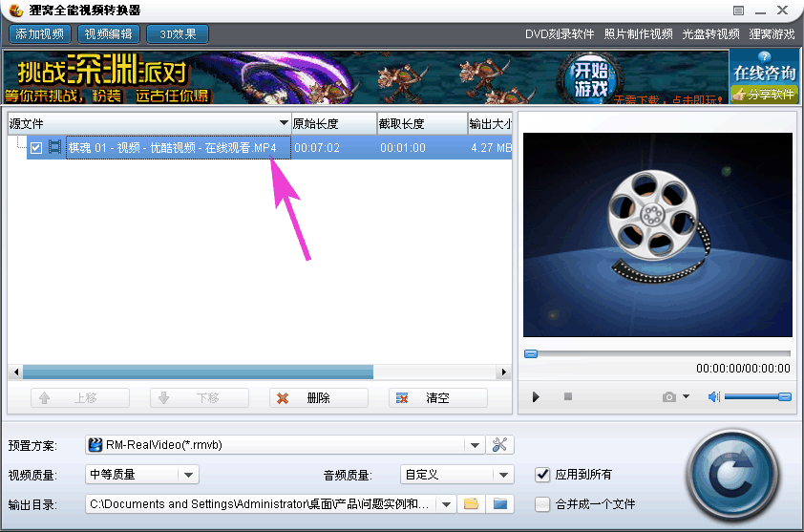Screen dimensions: 804x532
Task: Click the output size 4.27 MB cell
Action: (491, 148)
